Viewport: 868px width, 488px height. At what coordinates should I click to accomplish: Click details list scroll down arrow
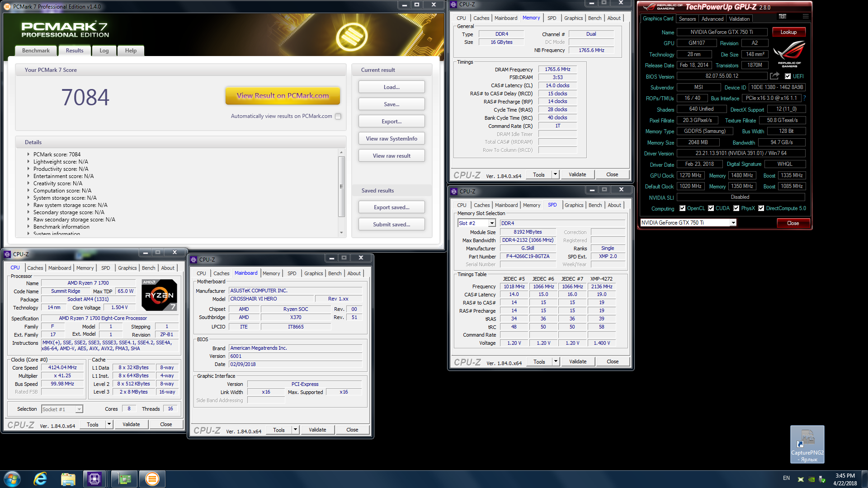341,233
